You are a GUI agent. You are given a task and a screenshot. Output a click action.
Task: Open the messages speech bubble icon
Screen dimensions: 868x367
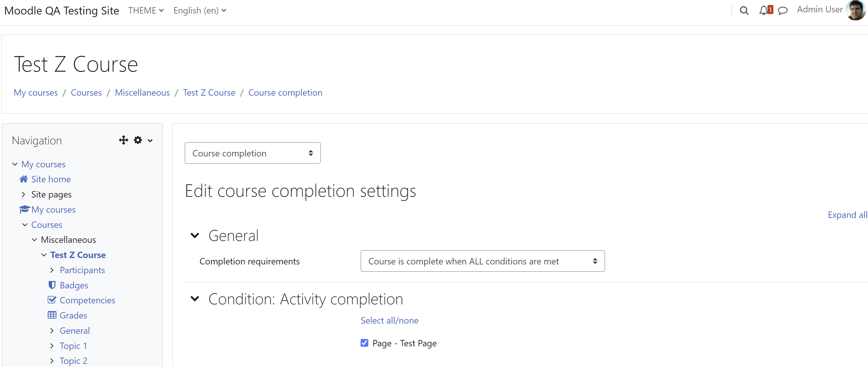pos(782,11)
